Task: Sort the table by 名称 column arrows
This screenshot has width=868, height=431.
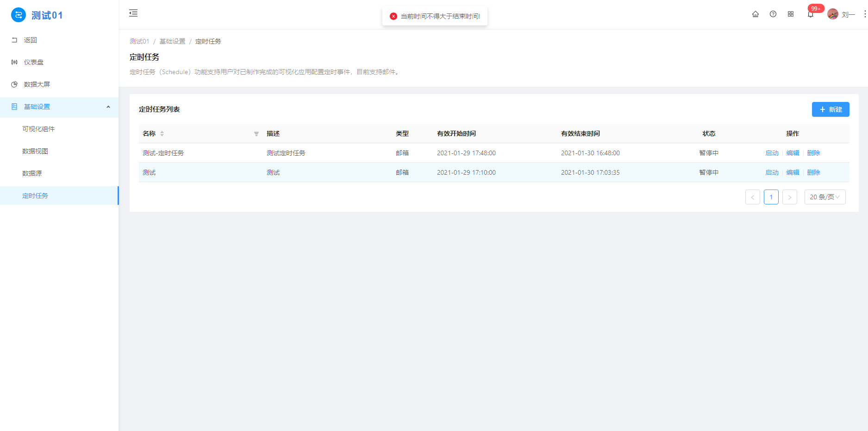Action: click(x=162, y=133)
